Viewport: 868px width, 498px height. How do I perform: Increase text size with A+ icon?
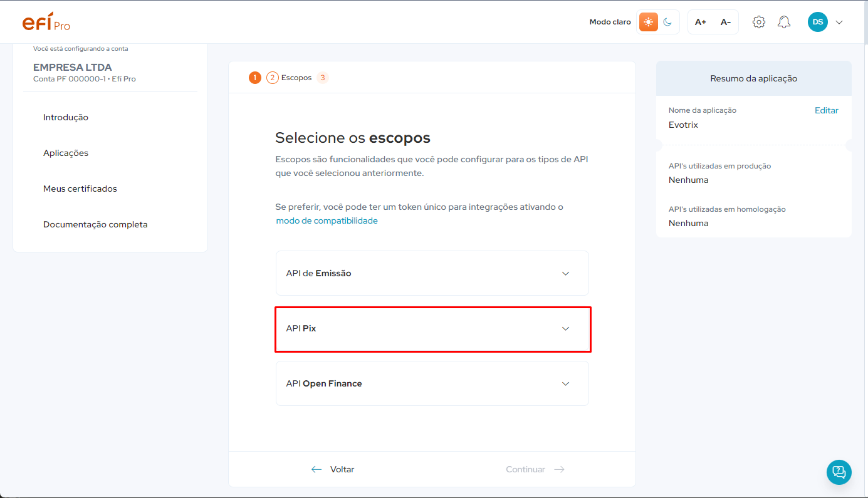700,21
